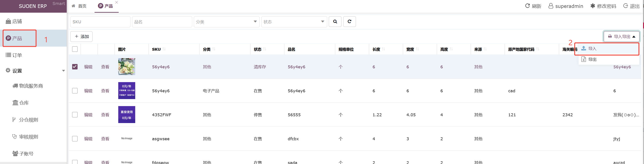Viewport: 644px width, 164px height.
Task: Click 品名 cell 56555
Action: 294,115
